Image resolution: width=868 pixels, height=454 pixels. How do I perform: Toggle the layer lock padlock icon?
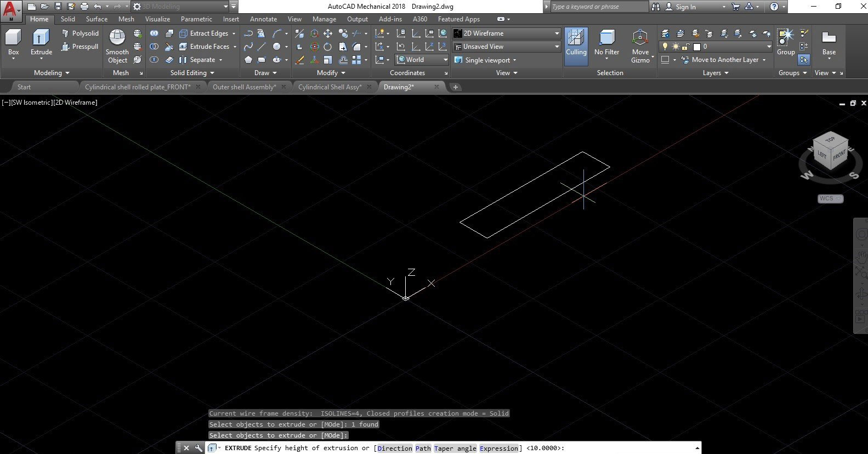685,47
